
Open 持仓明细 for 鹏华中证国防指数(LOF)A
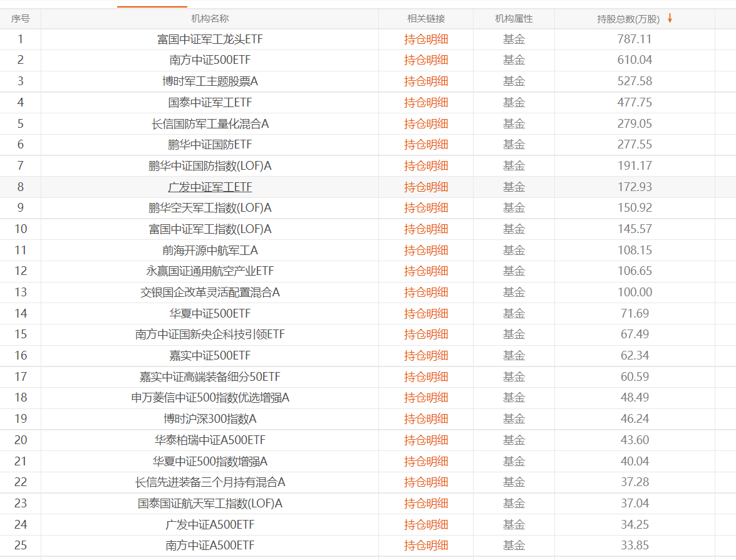tap(426, 166)
